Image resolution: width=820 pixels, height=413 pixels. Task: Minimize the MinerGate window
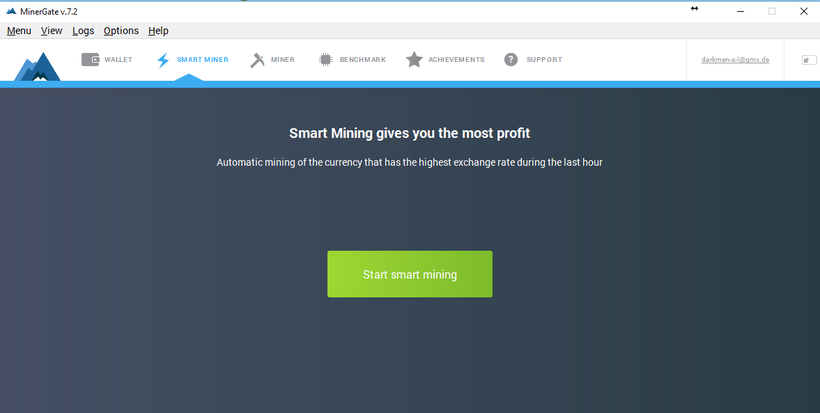[740, 11]
